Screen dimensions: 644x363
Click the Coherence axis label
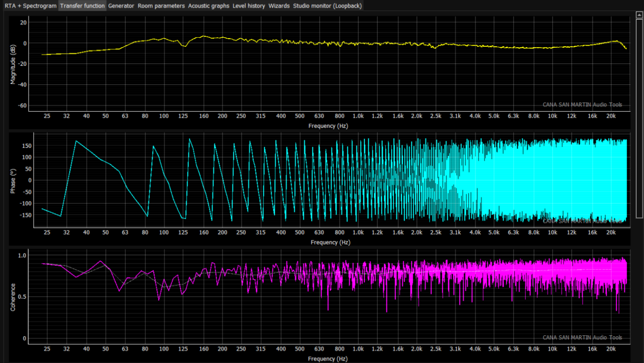point(13,297)
